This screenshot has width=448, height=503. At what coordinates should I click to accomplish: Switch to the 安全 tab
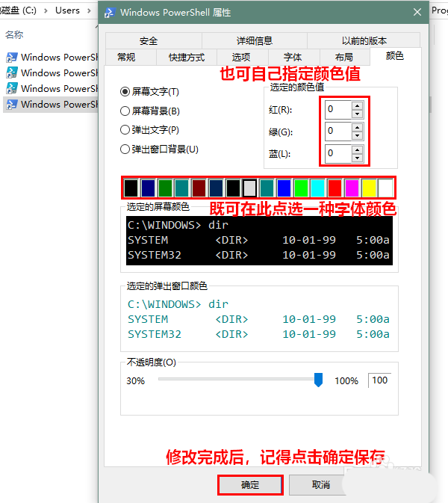tap(154, 41)
